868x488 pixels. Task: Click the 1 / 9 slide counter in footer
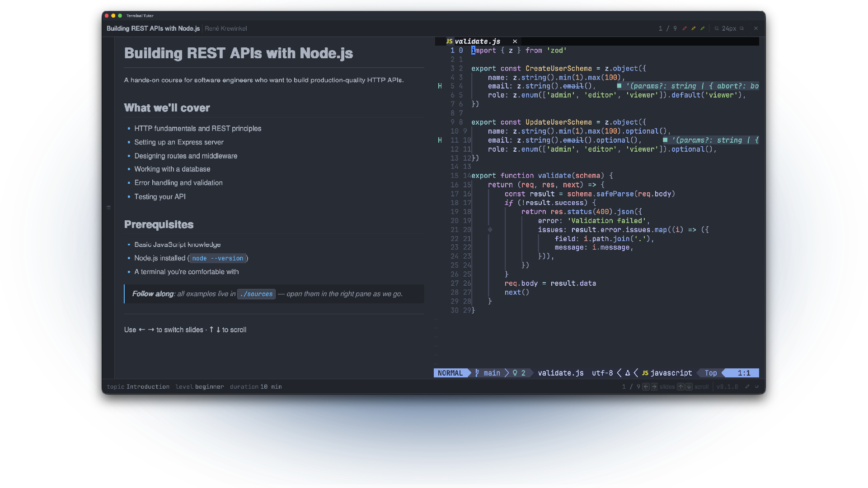[x=631, y=387]
